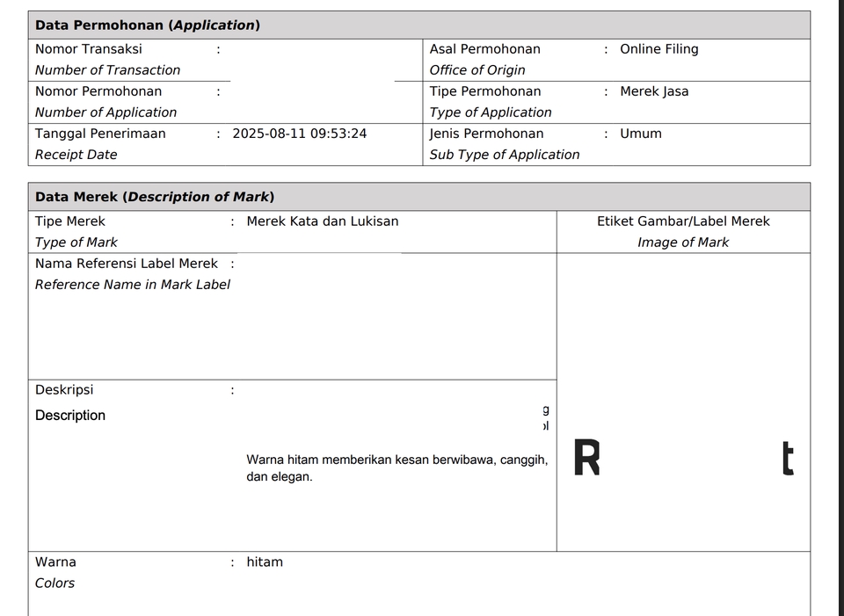Screen dimensions: 844x616
Task: Click the Jenis Permohonan label
Action: tap(486, 134)
